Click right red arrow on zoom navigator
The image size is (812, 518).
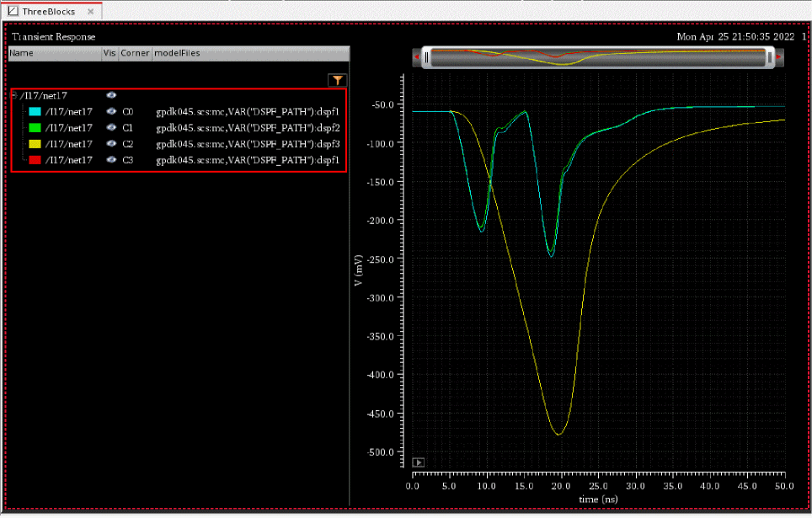tap(779, 56)
